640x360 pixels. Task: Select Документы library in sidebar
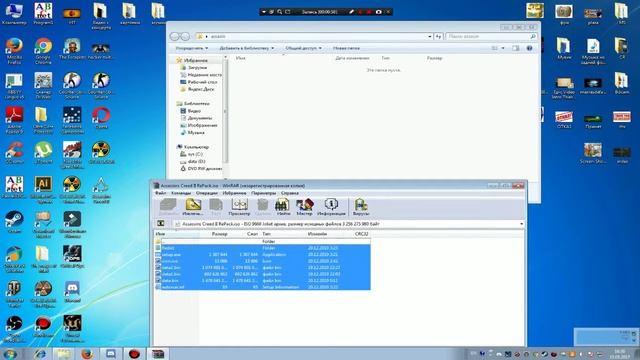[196, 118]
